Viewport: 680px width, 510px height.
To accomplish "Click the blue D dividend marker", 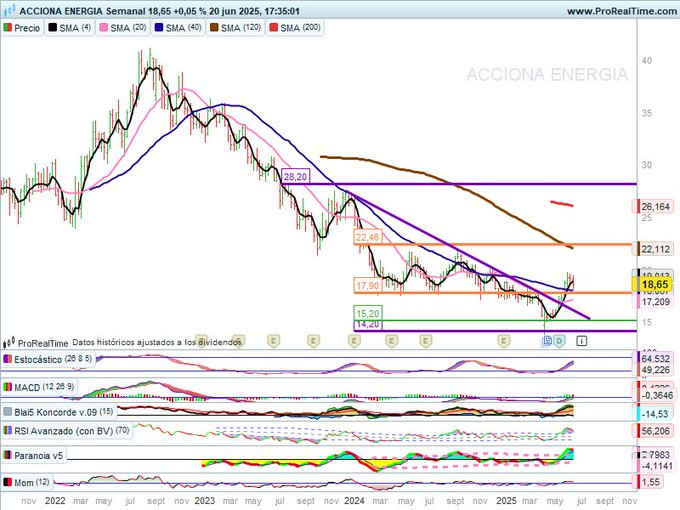I will pos(559,341).
